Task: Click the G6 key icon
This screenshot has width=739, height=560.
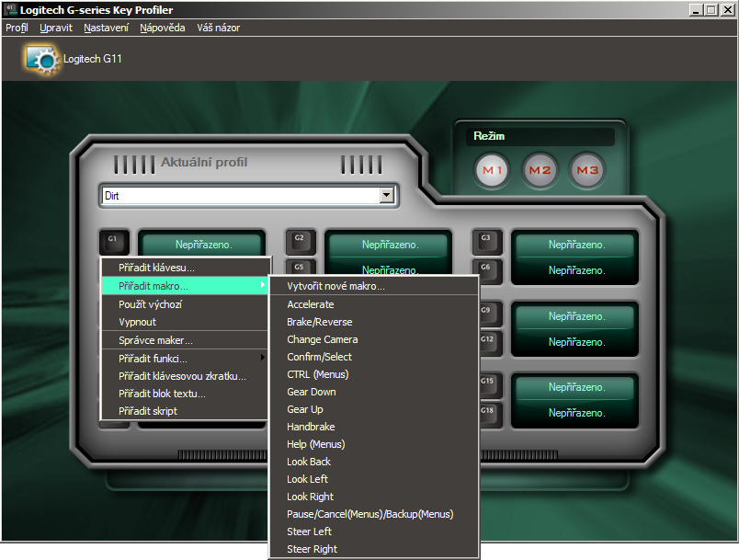Action: point(486,267)
